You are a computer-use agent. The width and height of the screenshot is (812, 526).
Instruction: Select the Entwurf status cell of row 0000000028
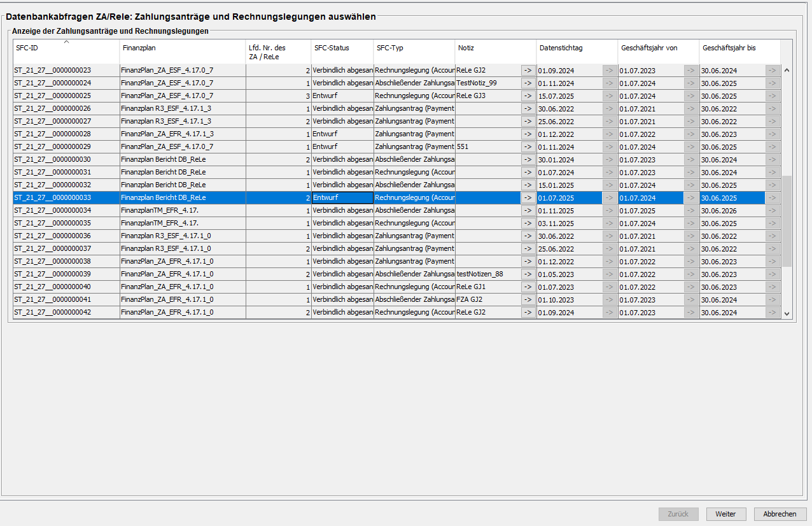click(x=342, y=134)
